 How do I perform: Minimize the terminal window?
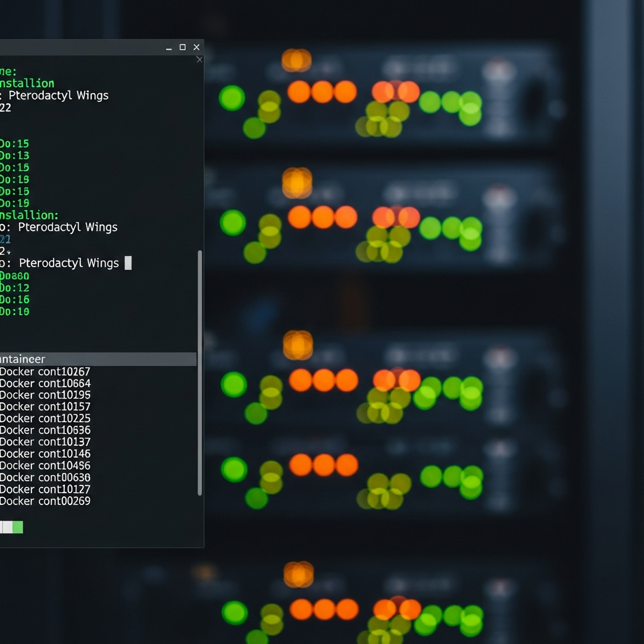click(168, 47)
